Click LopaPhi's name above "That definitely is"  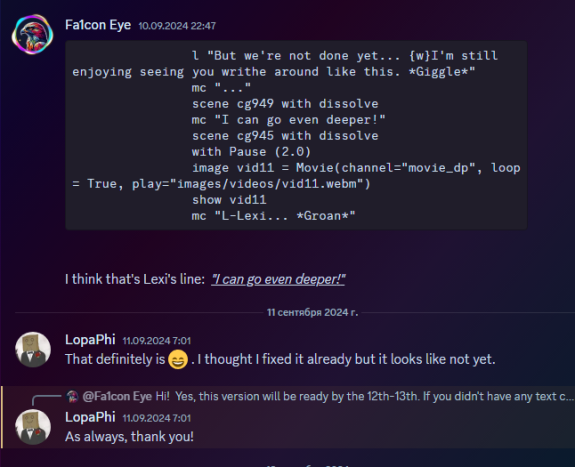coord(90,340)
